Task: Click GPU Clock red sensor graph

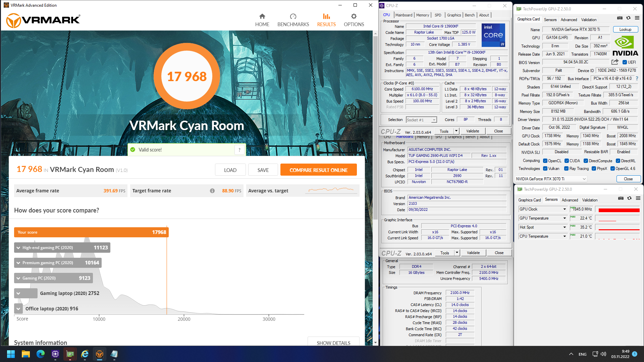Action: (619, 209)
